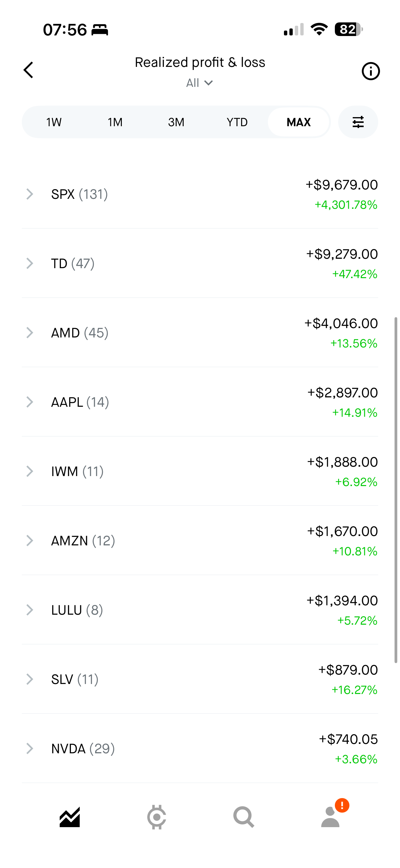The image size is (400, 868).
Task: Open AAPL realized profit of $2,897.00
Action: click(342, 393)
